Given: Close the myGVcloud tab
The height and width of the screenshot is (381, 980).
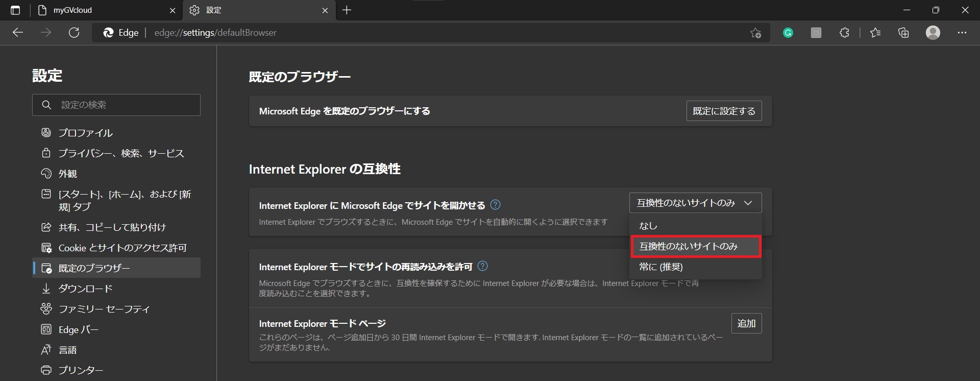Looking at the screenshot, I should click(x=173, y=10).
